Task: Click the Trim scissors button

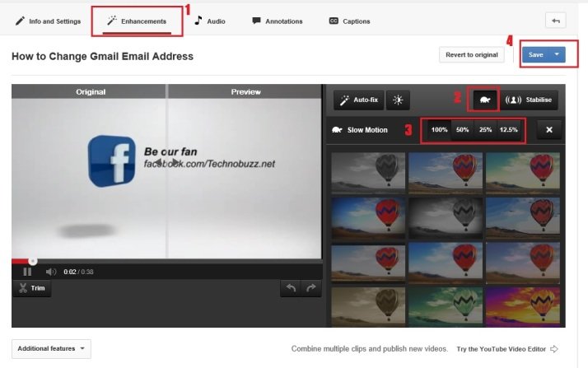Action: 32,288
